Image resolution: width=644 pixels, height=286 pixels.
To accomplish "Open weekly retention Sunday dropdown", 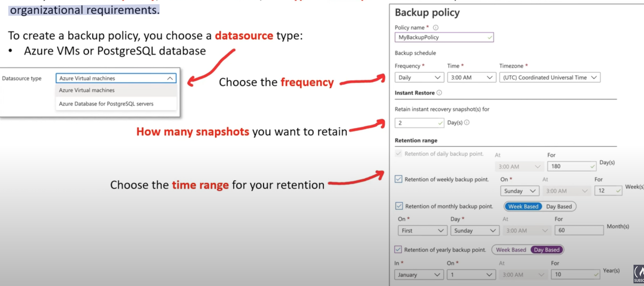I will [x=520, y=191].
